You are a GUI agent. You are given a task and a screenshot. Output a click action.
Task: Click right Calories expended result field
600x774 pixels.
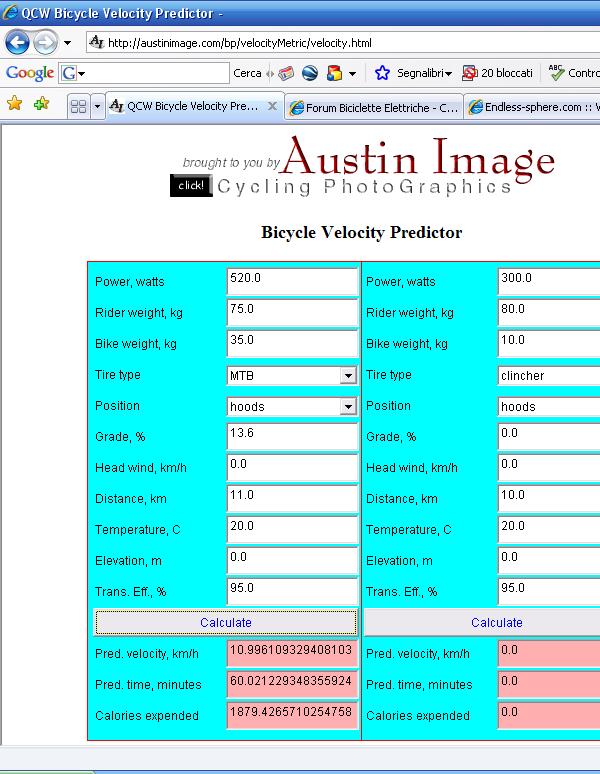pyautogui.click(x=549, y=716)
